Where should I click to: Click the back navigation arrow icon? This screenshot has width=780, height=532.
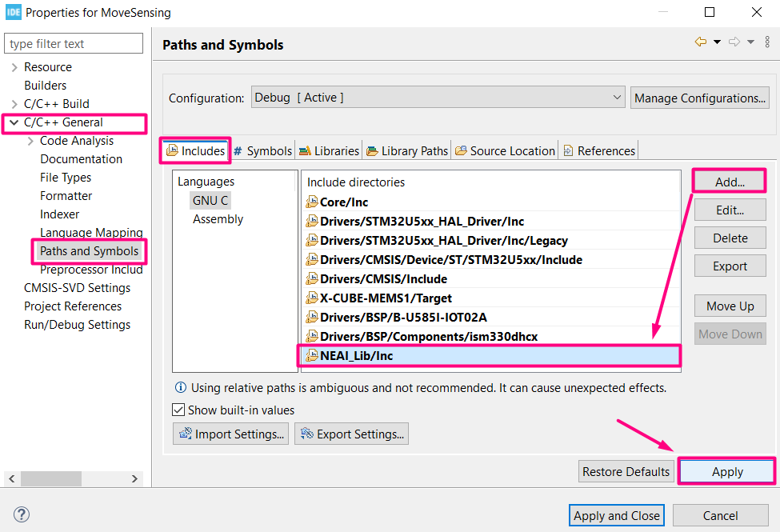click(700, 42)
